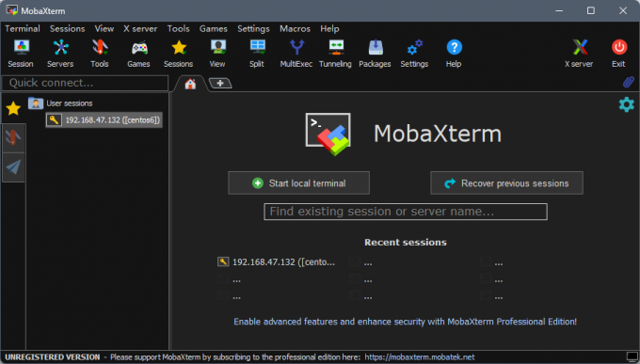Click the teal gear icon on home pane
640x364 pixels.
(x=627, y=105)
